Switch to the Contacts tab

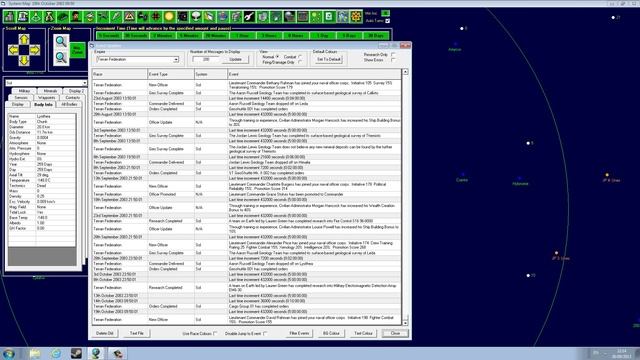click(x=72, y=98)
